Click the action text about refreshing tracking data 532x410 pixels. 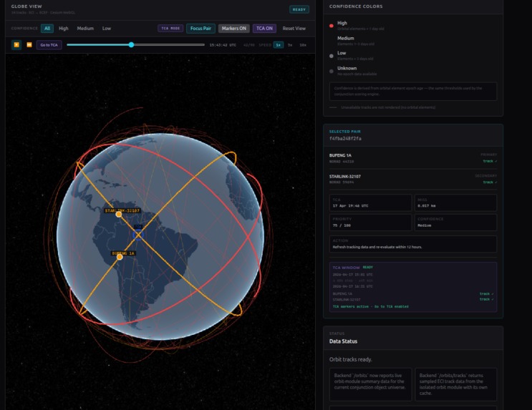tap(377, 247)
